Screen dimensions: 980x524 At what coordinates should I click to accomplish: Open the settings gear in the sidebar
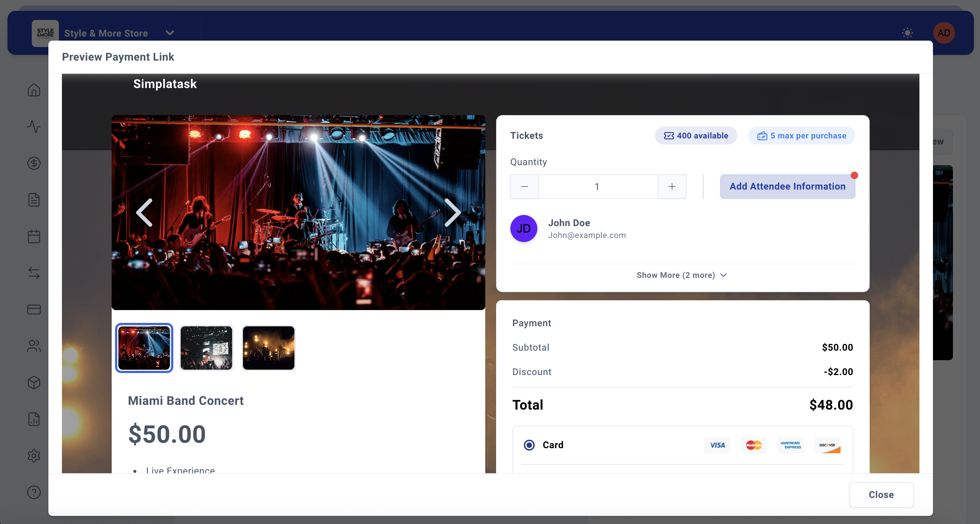tap(34, 456)
